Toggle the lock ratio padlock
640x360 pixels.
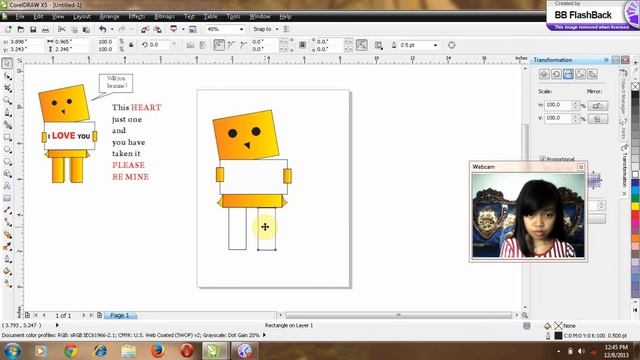click(131, 45)
